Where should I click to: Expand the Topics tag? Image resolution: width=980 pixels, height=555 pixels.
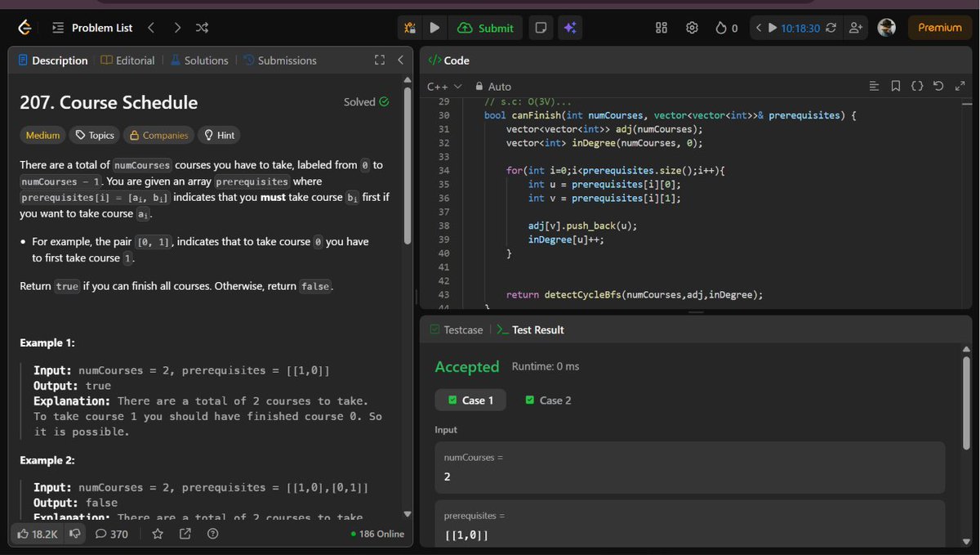point(95,135)
